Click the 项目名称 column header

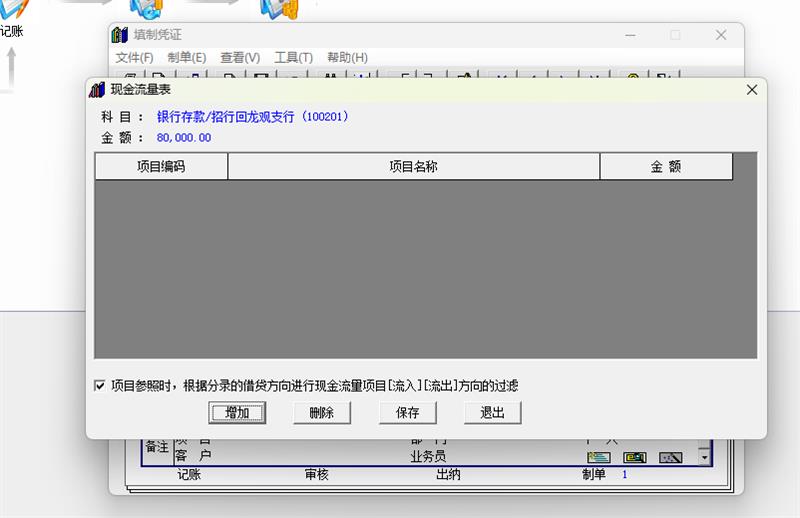pos(413,167)
